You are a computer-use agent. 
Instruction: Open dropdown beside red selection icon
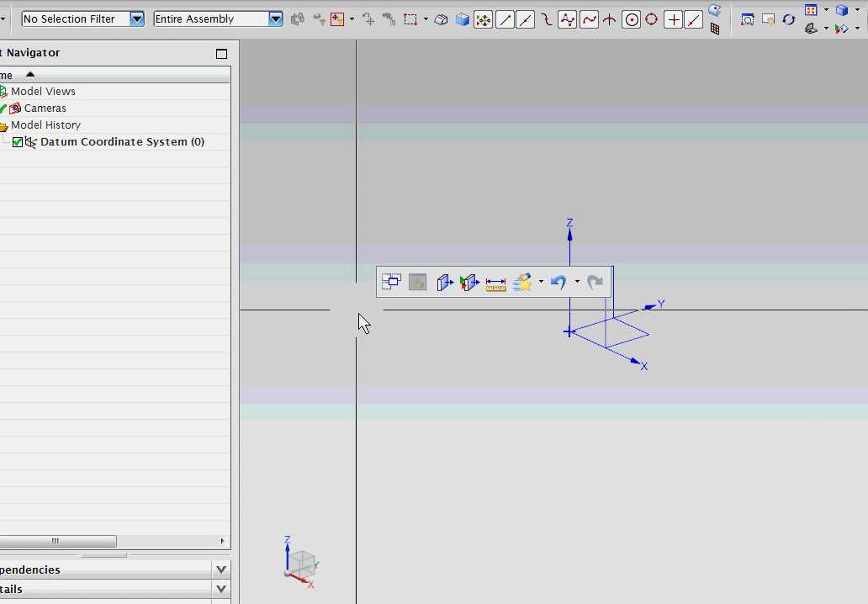pos(352,19)
